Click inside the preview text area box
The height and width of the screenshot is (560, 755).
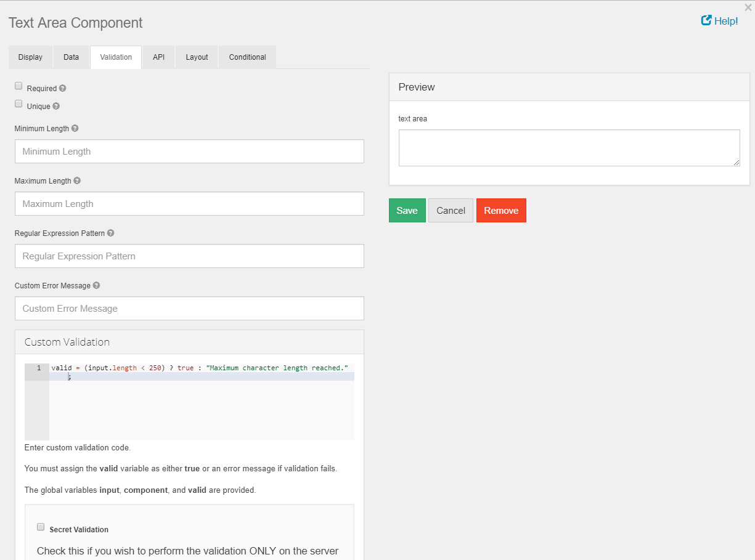pos(569,148)
